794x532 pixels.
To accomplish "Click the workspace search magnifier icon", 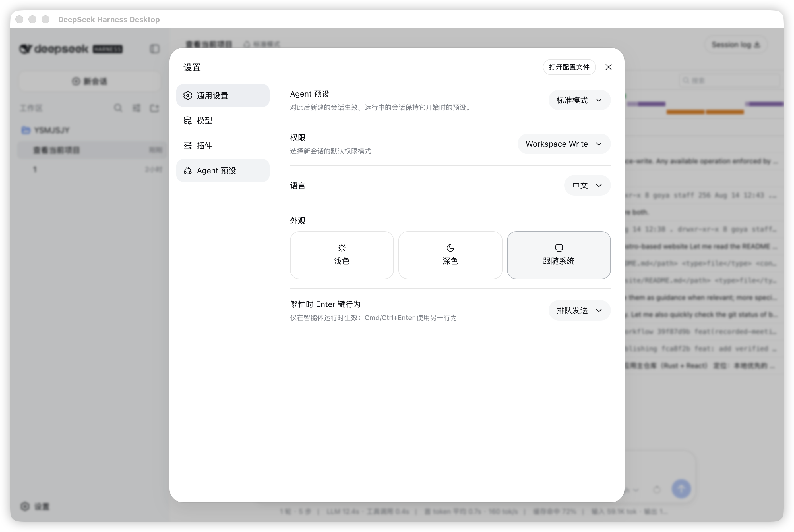I will (x=118, y=108).
